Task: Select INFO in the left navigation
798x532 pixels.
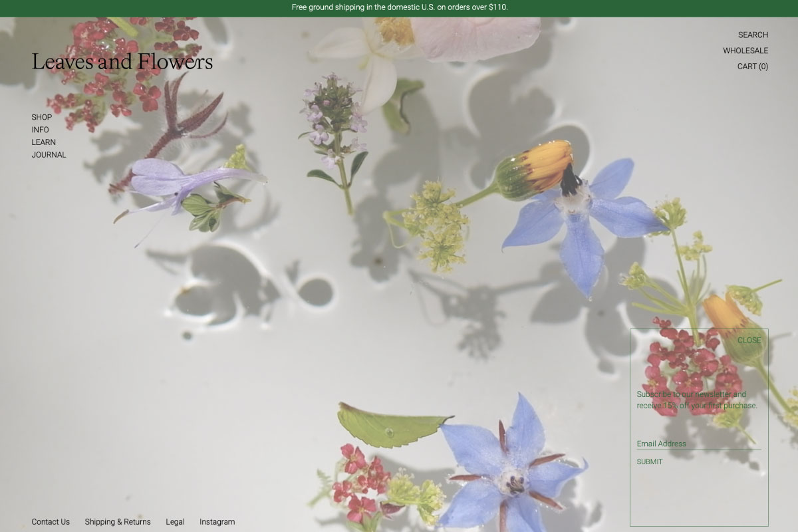Action: (40, 130)
